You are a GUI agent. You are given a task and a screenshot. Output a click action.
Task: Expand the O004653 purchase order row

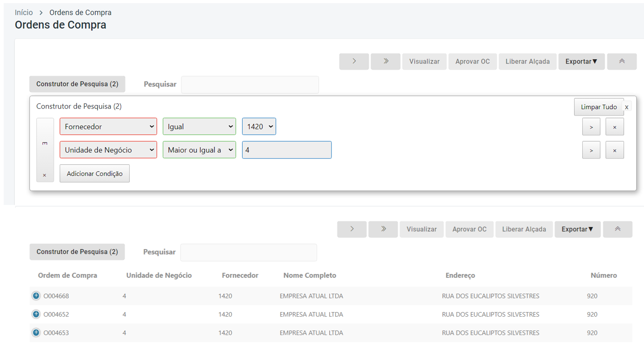[36, 333]
